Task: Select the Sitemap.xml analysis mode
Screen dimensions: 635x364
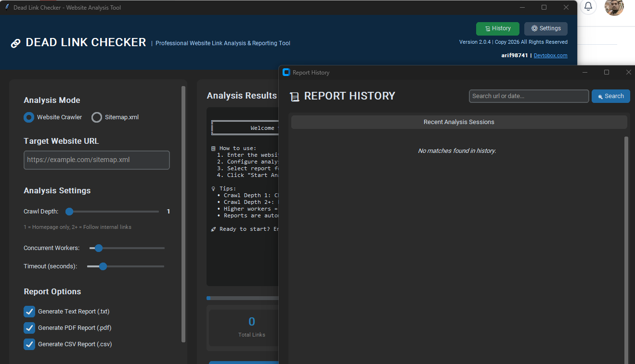Action: click(96, 117)
